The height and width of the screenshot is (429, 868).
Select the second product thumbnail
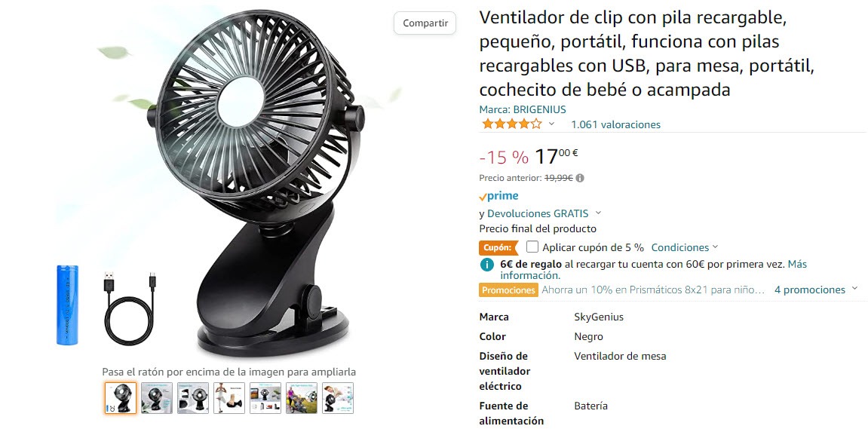pyautogui.click(x=157, y=398)
